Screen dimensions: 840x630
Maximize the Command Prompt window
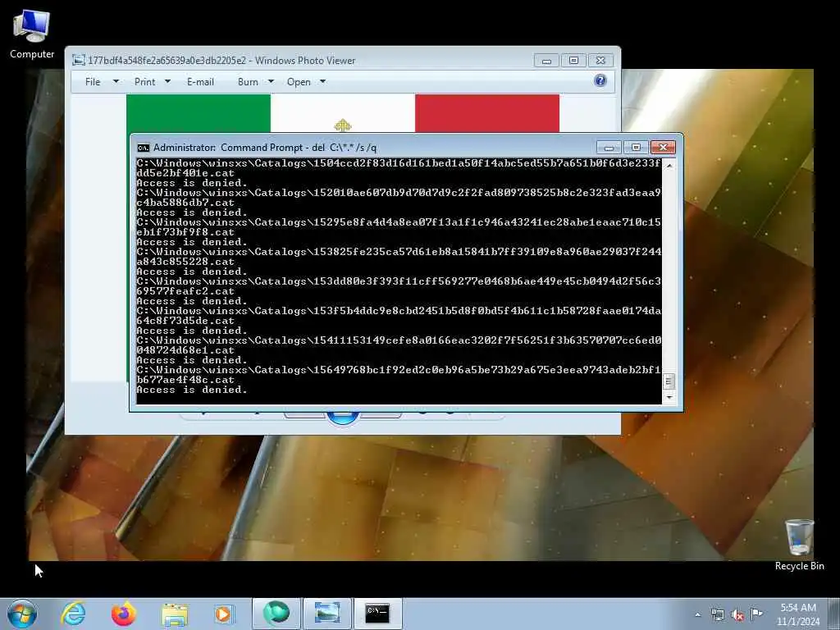point(636,148)
